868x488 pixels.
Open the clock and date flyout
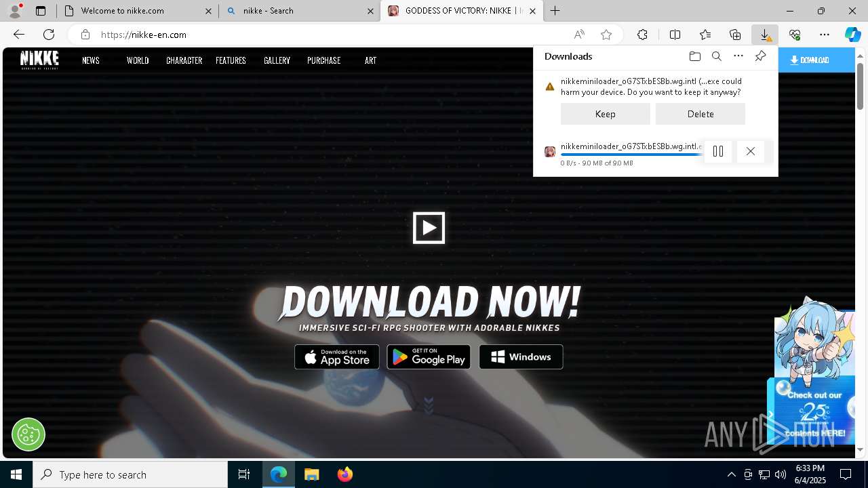click(x=810, y=474)
